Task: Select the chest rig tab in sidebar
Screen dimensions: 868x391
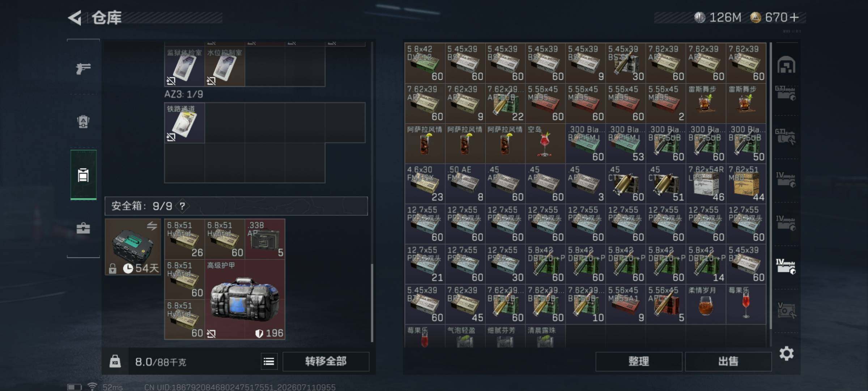Action: point(83,175)
